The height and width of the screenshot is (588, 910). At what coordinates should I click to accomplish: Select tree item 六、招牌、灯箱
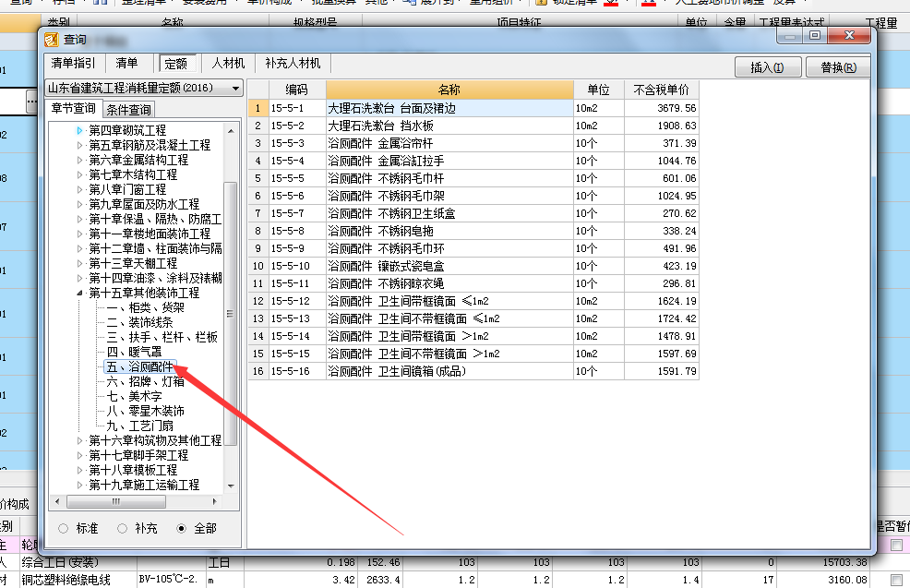[x=145, y=381]
